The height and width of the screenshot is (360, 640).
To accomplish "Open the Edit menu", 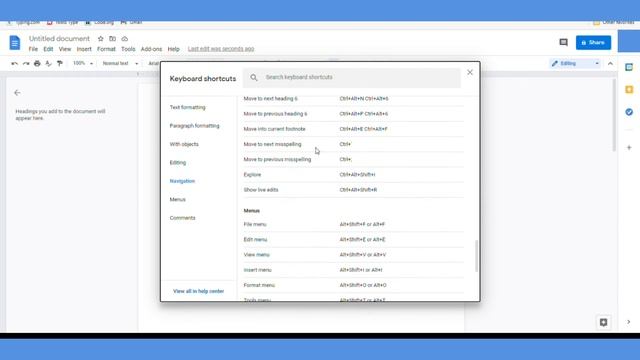I will pos(48,49).
